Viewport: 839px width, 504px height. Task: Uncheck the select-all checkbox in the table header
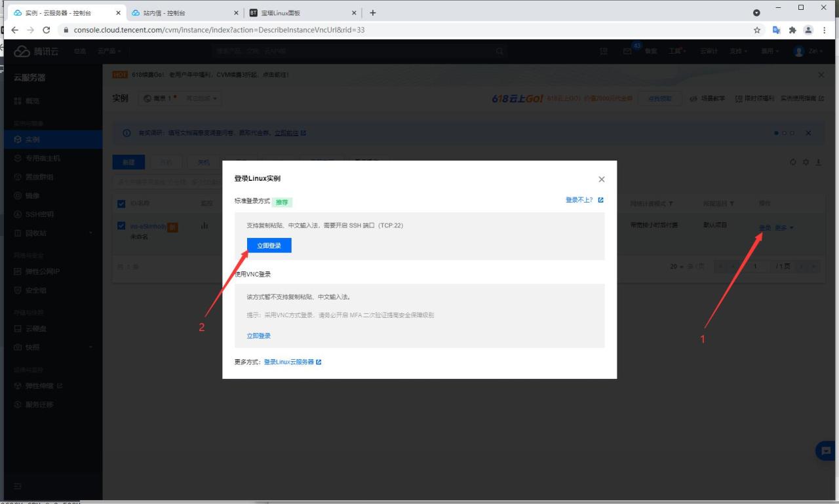[121, 203]
